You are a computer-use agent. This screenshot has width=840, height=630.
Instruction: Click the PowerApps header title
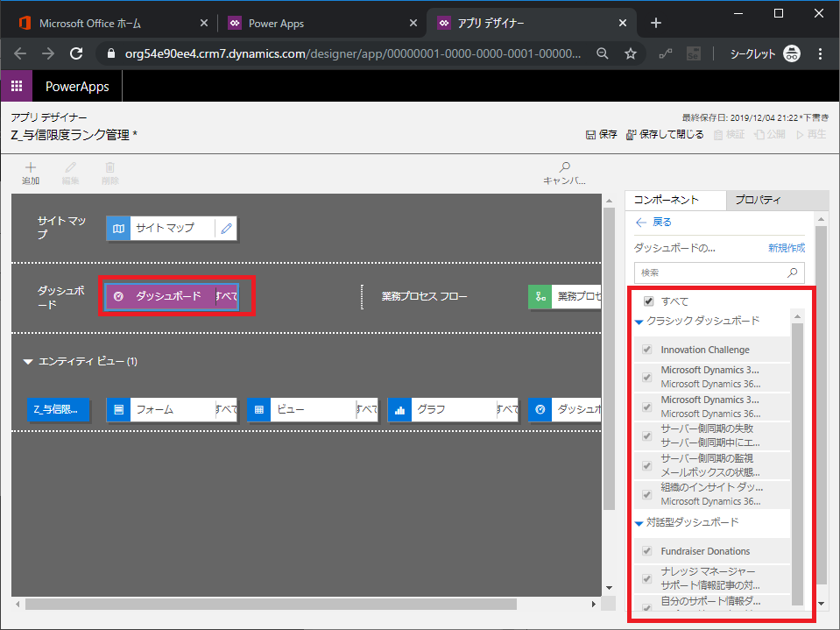pyautogui.click(x=77, y=86)
